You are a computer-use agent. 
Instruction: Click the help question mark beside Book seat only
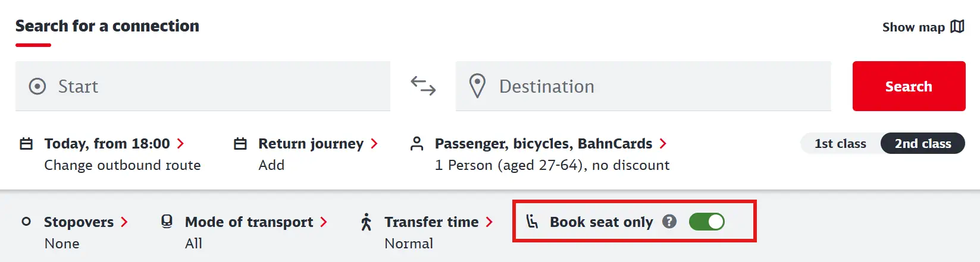pyautogui.click(x=669, y=222)
